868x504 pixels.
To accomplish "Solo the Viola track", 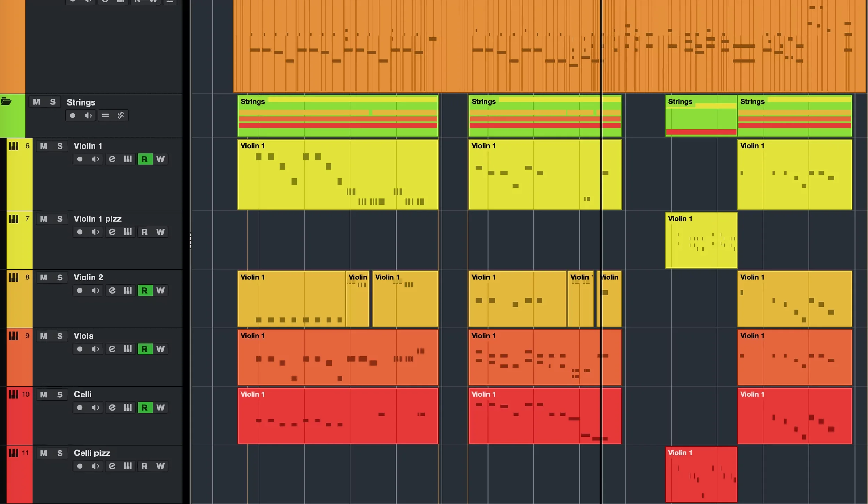I will pos(60,336).
